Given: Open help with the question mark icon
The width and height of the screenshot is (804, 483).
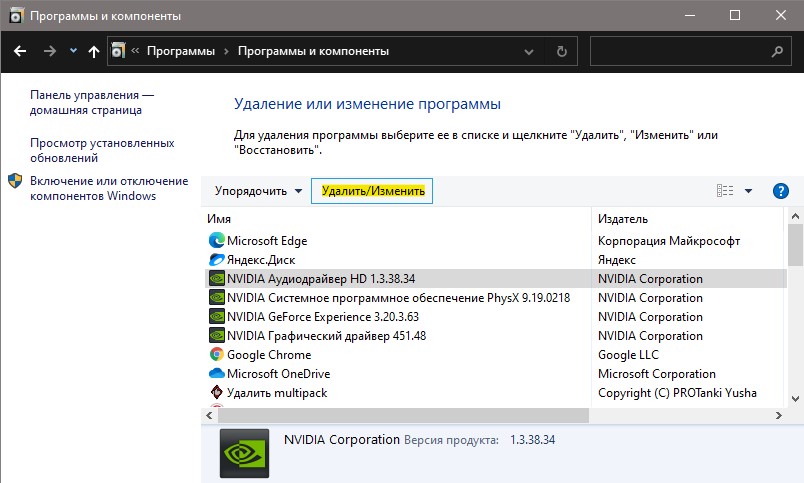Looking at the screenshot, I should 780,191.
